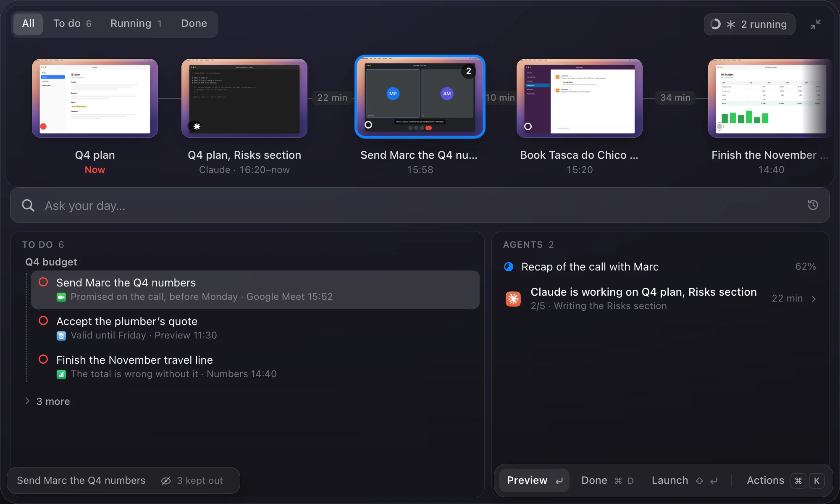Screen dimensions: 840x504
Task: Open the search history clock icon
Action: 813,205
